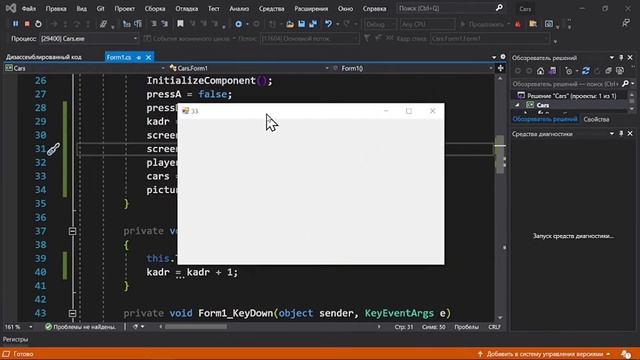Collapse the Form1_KeyDown method at line 43
The width and height of the screenshot is (640, 360).
tap(72, 313)
